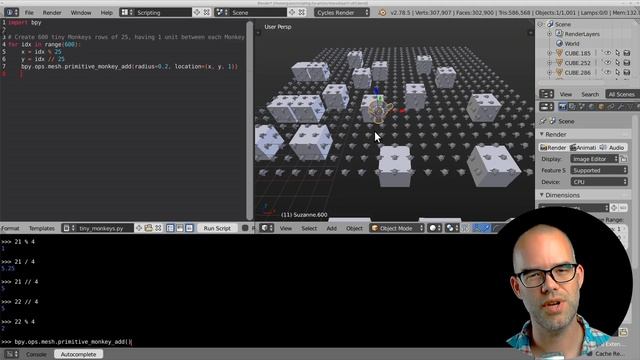Screen dimensions: 640x360
Task: Open the properties editor type icon
Action: (x=546, y=107)
